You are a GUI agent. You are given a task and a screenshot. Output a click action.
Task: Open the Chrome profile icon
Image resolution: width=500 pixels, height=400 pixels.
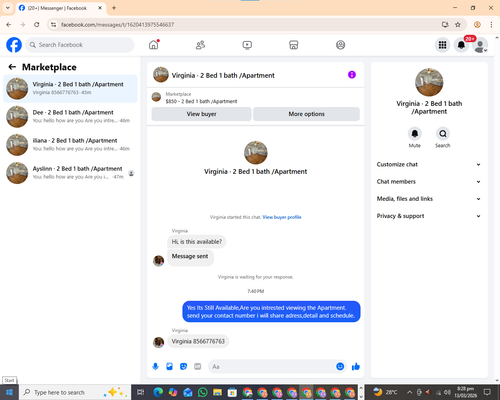[477, 25]
